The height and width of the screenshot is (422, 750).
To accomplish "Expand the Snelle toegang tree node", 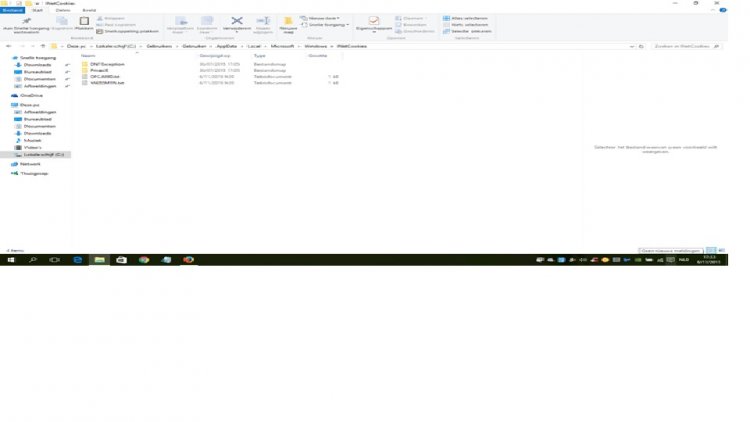I will 8,58.
